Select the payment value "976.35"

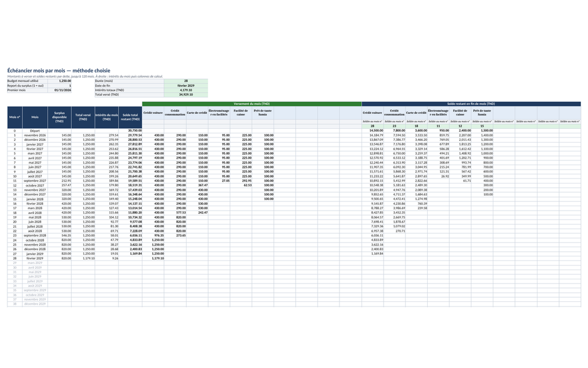coord(159,235)
